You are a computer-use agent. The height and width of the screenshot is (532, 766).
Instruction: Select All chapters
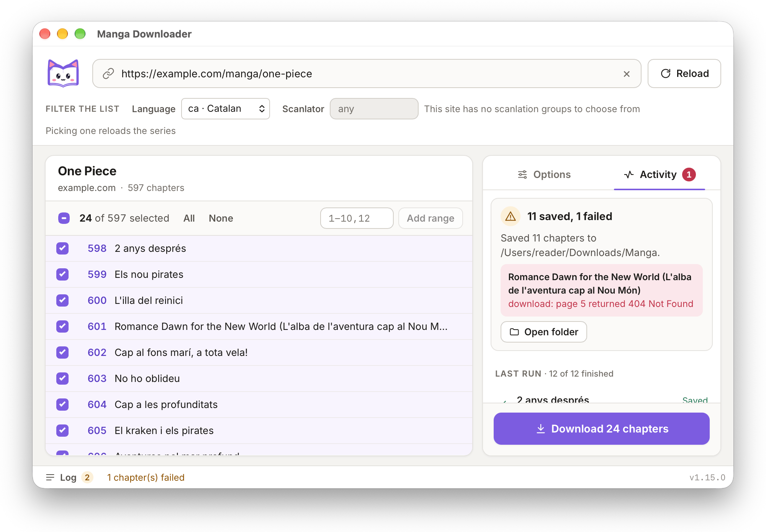[189, 218]
